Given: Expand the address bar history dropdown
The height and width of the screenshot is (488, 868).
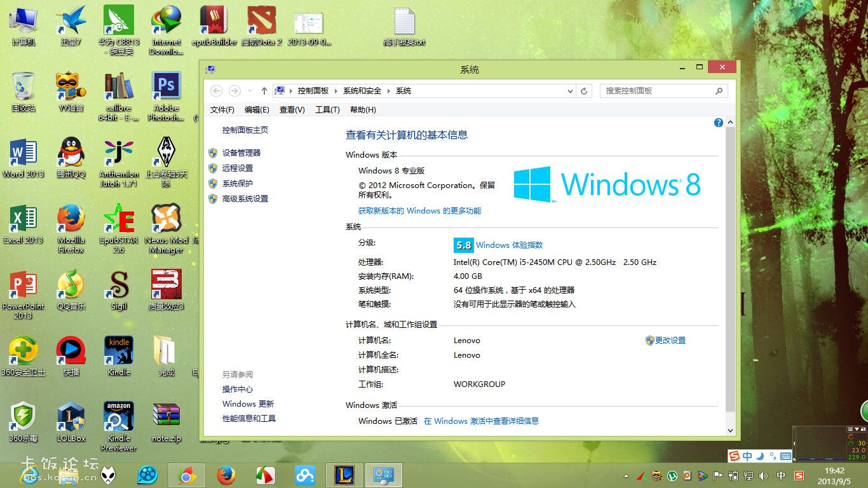Looking at the screenshot, I should (x=570, y=91).
